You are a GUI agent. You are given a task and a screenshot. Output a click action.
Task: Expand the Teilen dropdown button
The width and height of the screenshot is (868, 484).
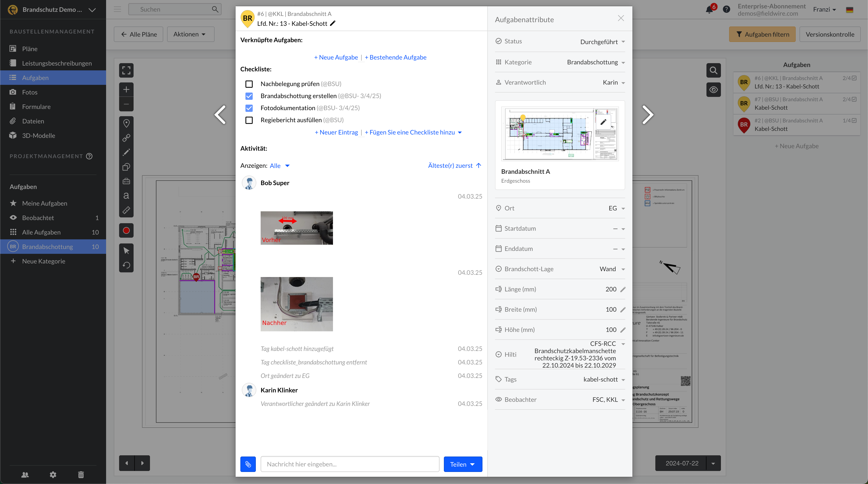472,464
